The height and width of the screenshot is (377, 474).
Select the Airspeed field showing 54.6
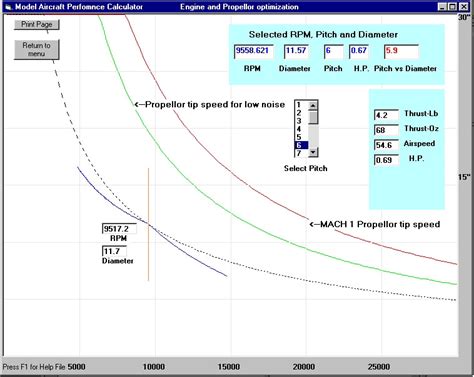(386, 145)
